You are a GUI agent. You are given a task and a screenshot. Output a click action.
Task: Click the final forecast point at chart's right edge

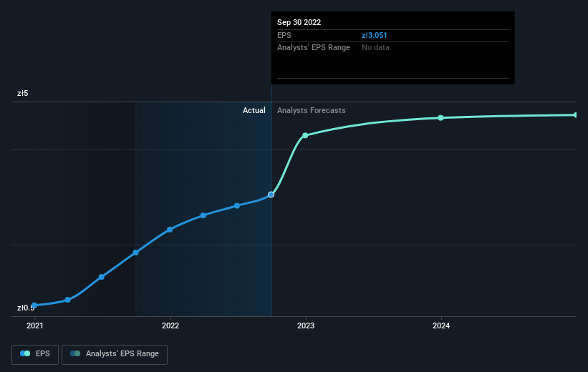tap(576, 115)
